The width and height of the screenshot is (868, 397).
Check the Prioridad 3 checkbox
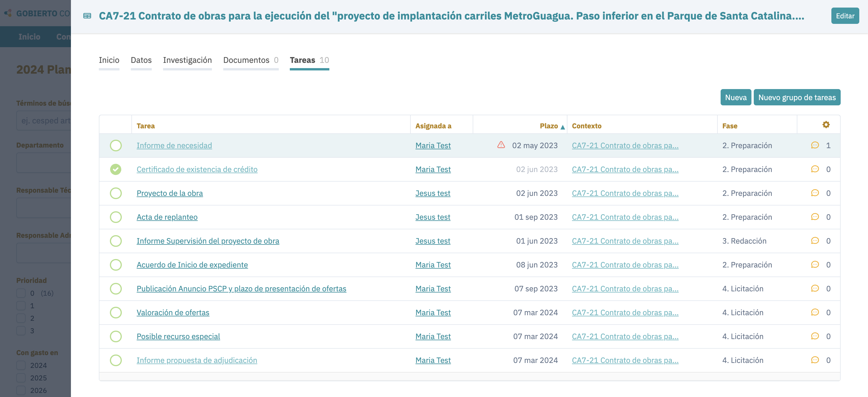click(21, 331)
